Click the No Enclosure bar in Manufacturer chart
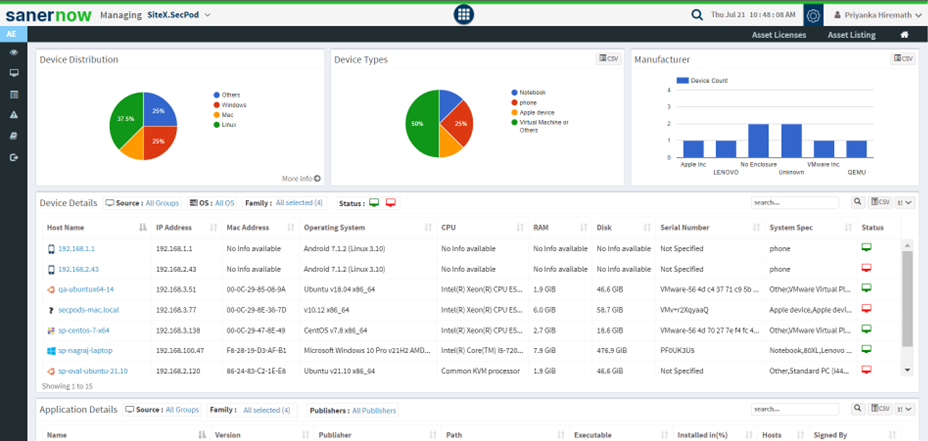928x441 pixels. 759,141
